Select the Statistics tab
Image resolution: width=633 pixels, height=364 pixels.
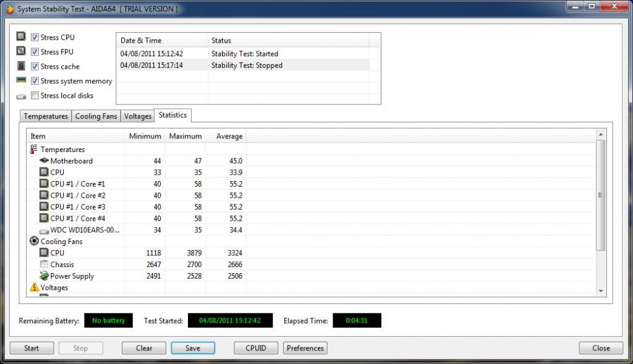(x=173, y=115)
